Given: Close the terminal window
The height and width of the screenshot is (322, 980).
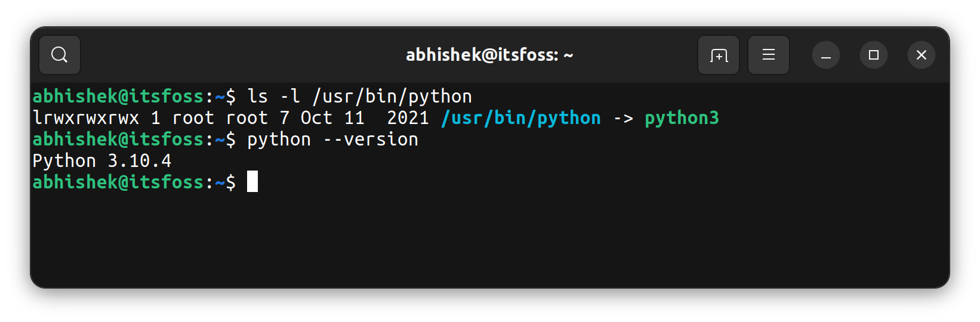Looking at the screenshot, I should tap(922, 55).
